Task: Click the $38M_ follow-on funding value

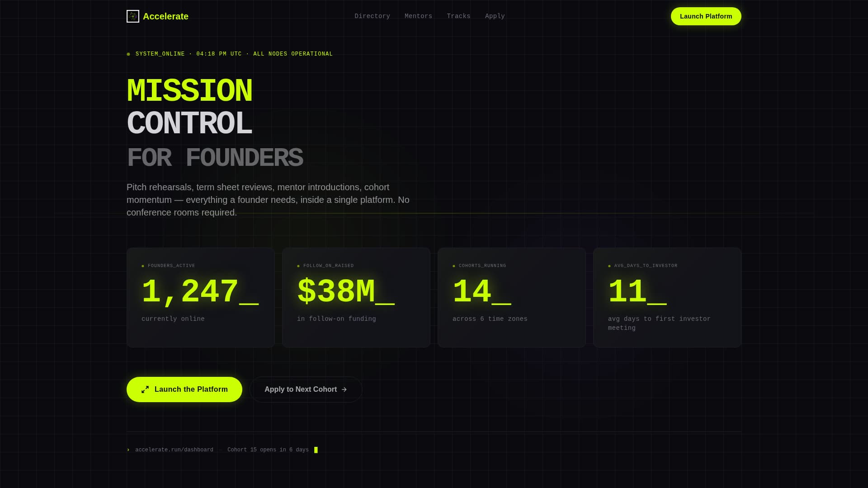Action: coord(346,291)
